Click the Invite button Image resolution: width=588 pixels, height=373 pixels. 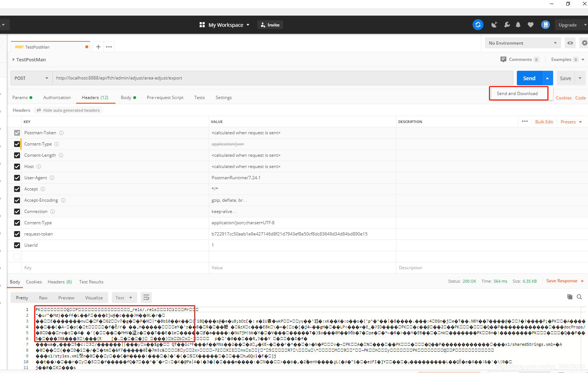coord(270,25)
